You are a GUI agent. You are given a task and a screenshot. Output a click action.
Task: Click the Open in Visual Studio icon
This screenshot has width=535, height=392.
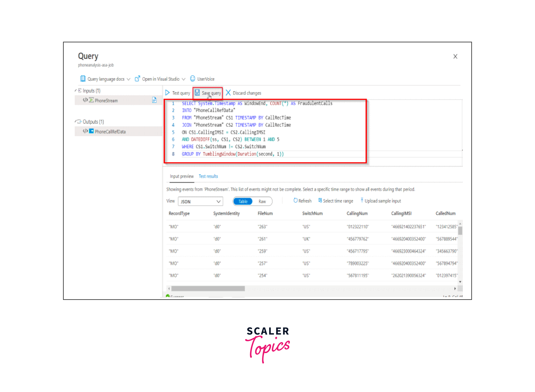(x=137, y=79)
